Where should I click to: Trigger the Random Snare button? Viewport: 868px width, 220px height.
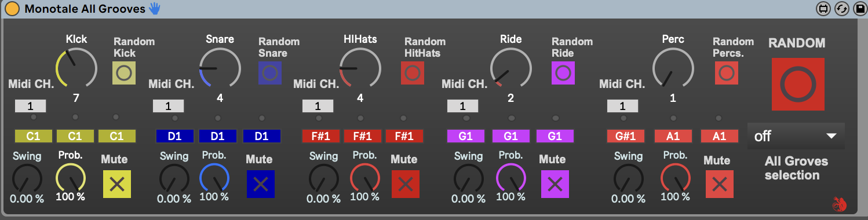pyautogui.click(x=269, y=73)
